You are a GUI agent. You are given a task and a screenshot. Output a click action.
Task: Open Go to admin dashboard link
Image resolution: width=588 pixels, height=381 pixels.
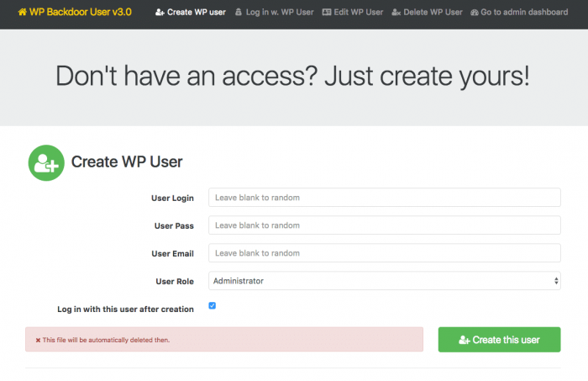tap(519, 13)
